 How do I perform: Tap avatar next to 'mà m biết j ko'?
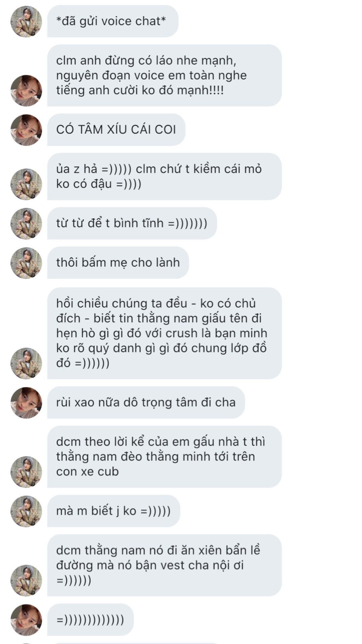point(26,511)
